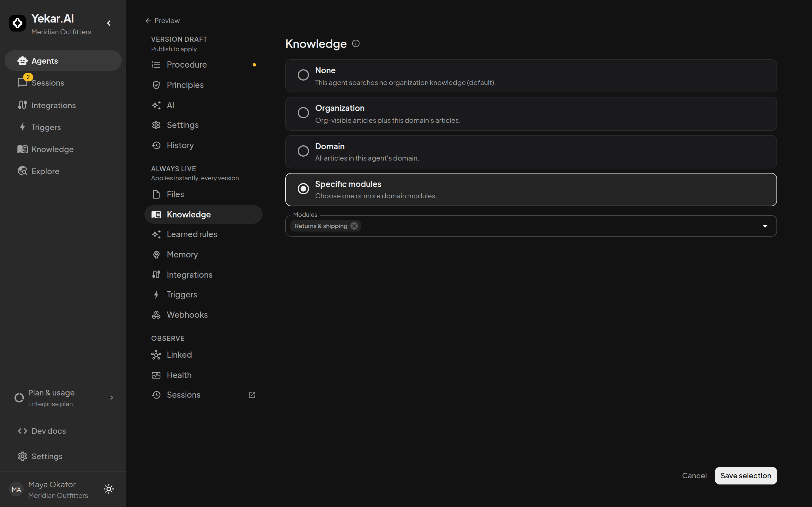Select the Organization knowledge scope
Image resolution: width=812 pixels, height=507 pixels.
[531, 114]
